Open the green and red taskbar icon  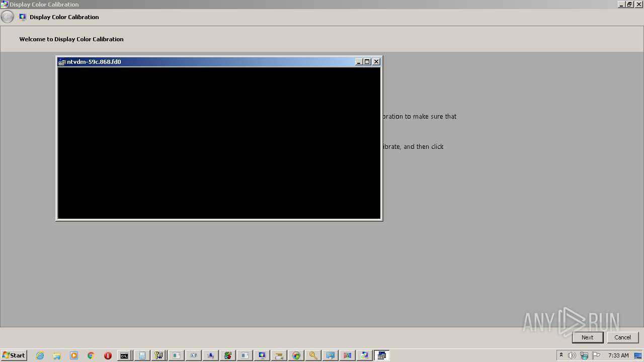click(x=228, y=355)
